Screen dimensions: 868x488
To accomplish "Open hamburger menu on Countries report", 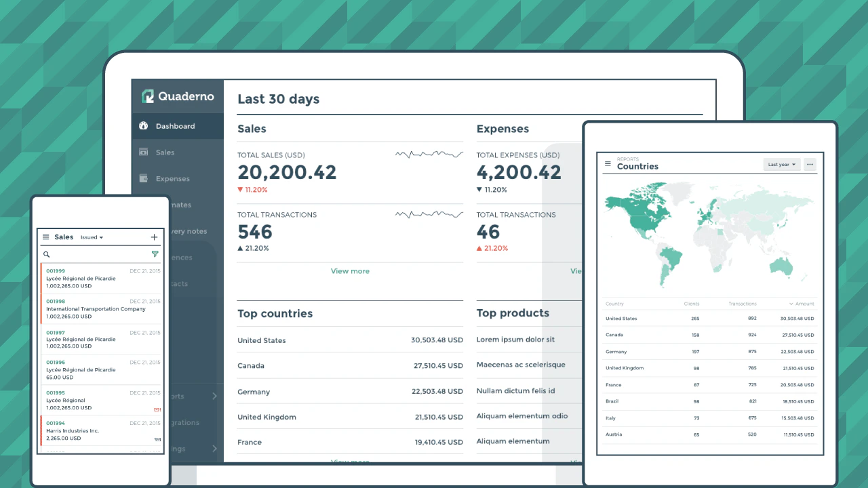I will [x=608, y=164].
